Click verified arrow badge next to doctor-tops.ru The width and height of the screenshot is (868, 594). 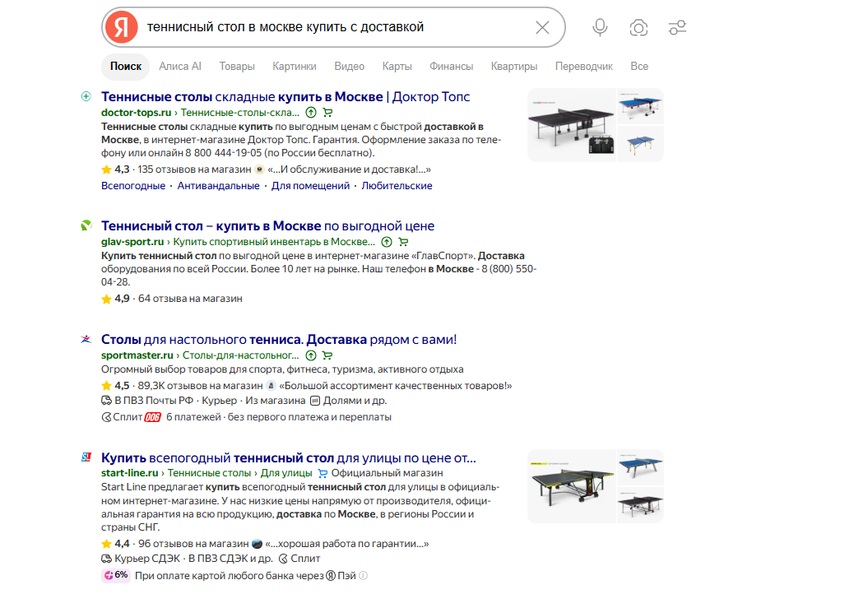point(311,113)
